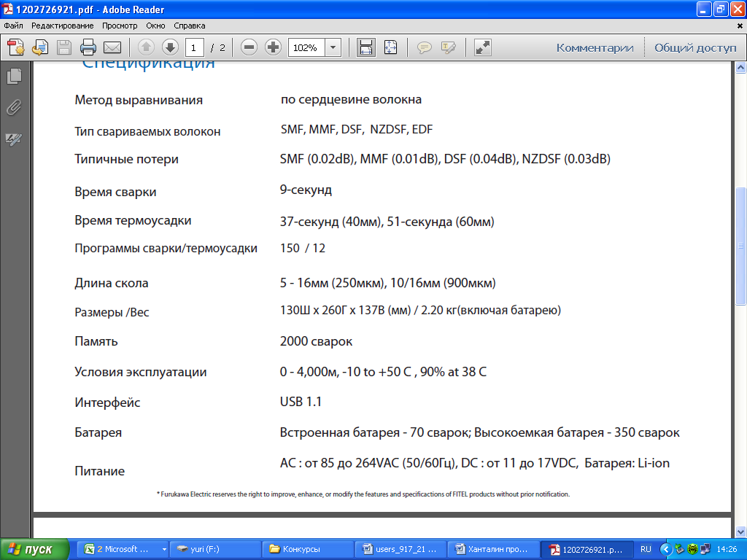Switch to users_917_21 Word document in taskbar
This screenshot has width=747, height=560.
point(400,550)
